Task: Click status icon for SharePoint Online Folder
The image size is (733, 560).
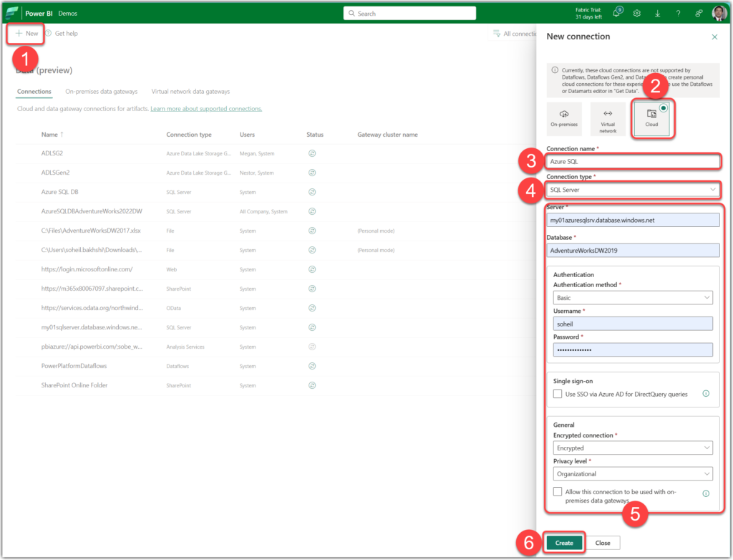Action: click(312, 385)
